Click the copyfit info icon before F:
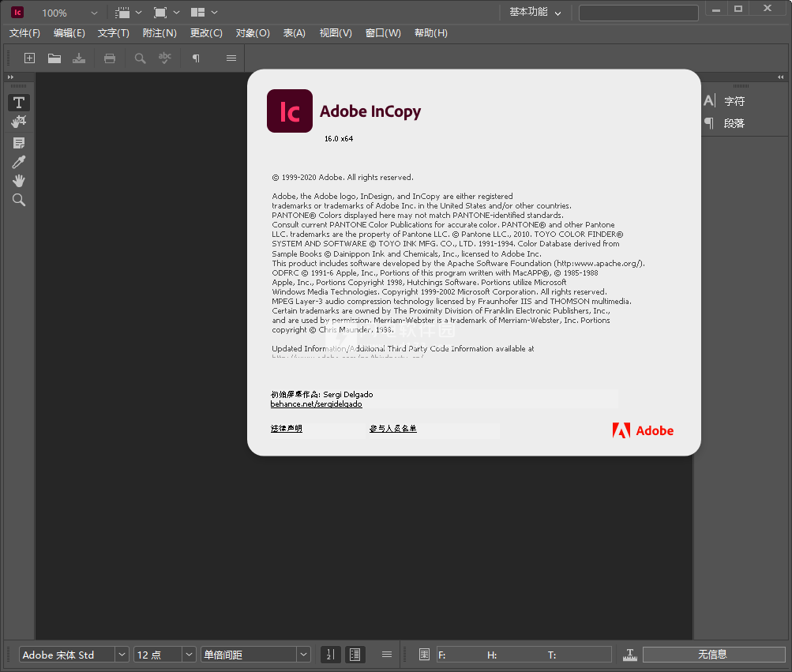 click(424, 655)
